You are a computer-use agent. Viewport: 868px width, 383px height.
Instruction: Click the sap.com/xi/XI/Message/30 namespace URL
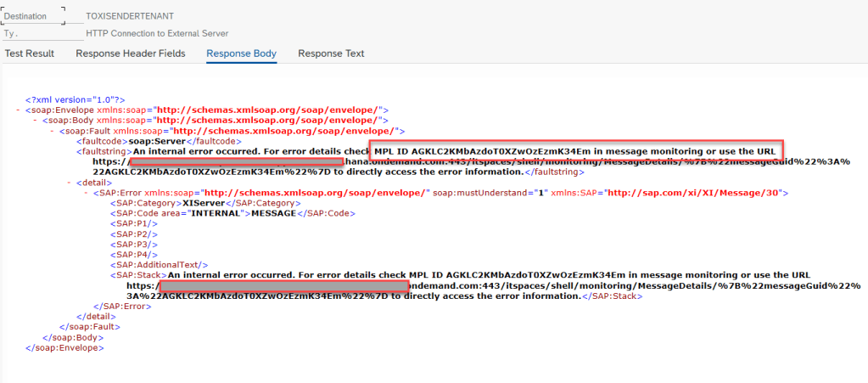696,193
